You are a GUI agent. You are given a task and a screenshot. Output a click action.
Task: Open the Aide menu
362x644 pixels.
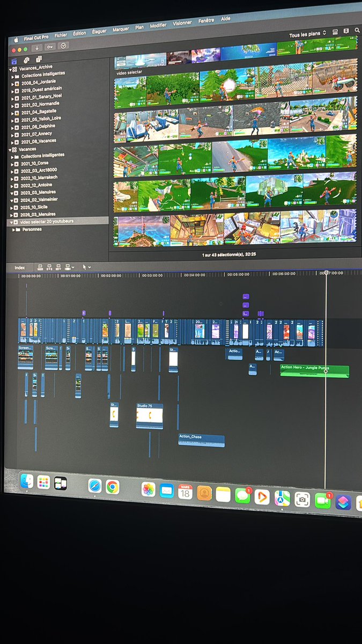click(226, 19)
